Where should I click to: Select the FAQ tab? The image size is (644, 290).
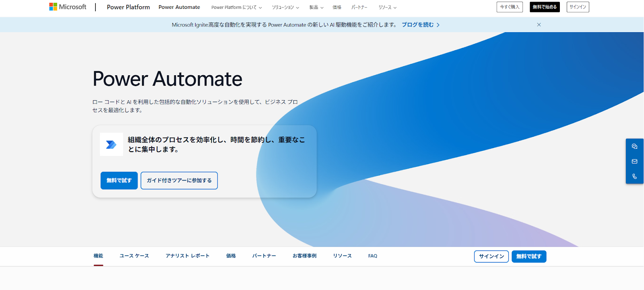point(373,256)
